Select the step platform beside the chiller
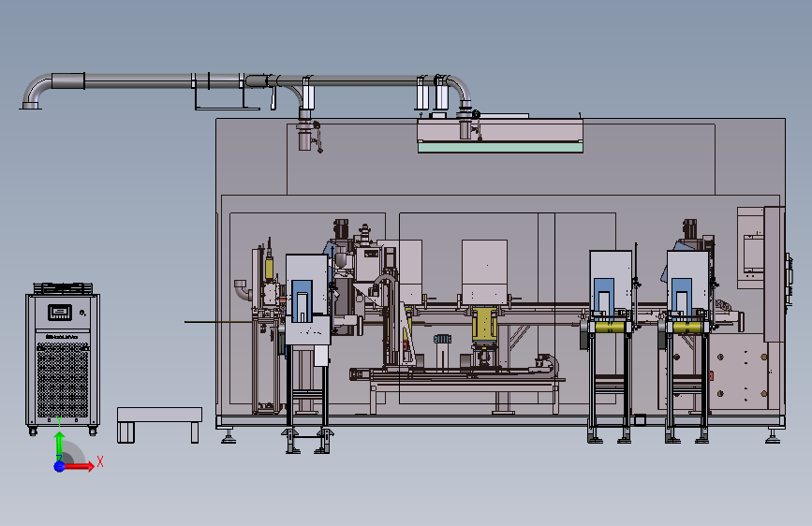The image size is (812, 526). click(159, 425)
